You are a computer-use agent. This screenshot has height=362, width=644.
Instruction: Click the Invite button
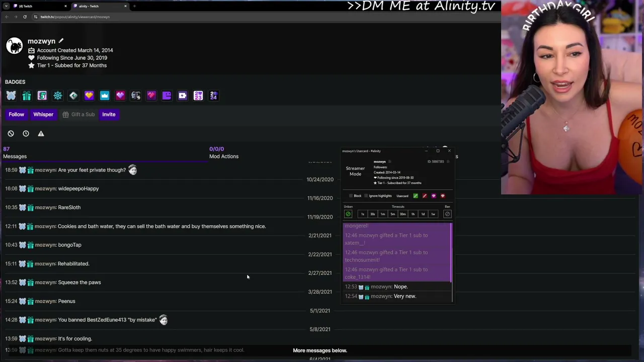pos(109,115)
